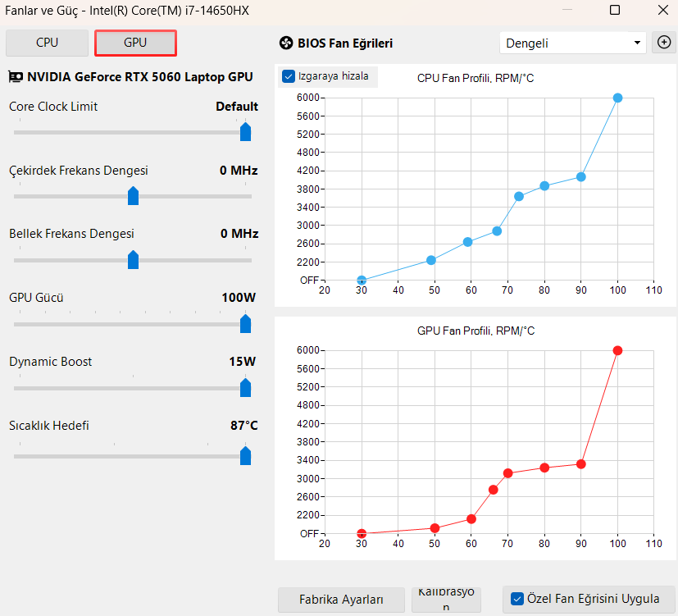Viewport: 678px width, 616px height.
Task: Click the dropdown arrow next to Dengeli
Action: point(637,43)
